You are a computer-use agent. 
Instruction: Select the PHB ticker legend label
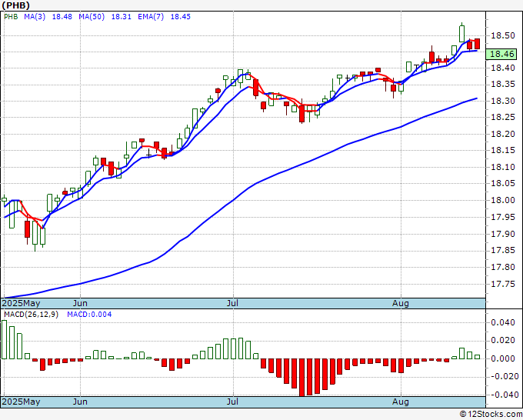coord(10,17)
